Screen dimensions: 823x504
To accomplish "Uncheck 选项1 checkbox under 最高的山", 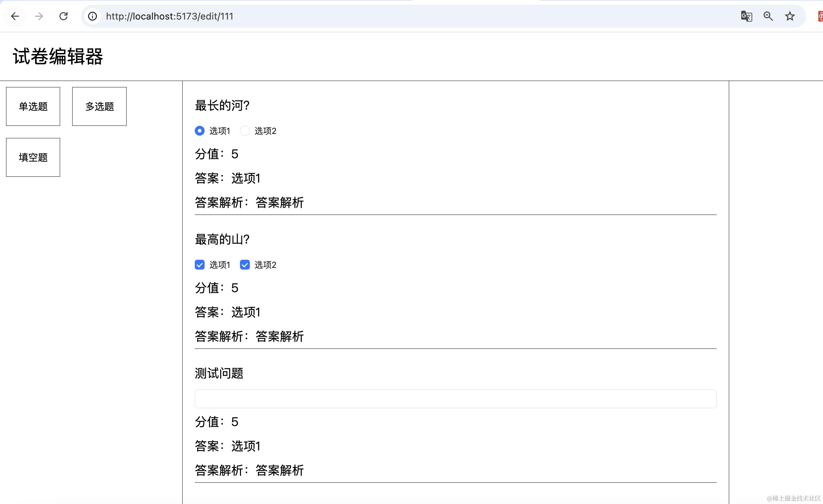I will click(x=200, y=265).
